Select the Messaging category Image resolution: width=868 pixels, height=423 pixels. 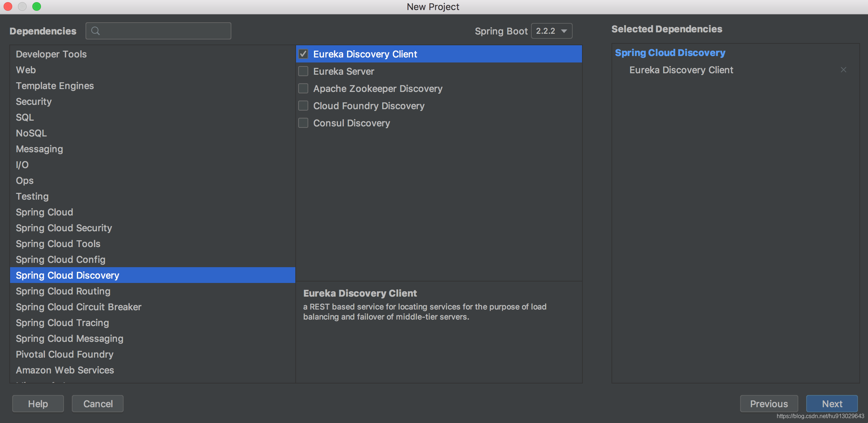(153, 149)
